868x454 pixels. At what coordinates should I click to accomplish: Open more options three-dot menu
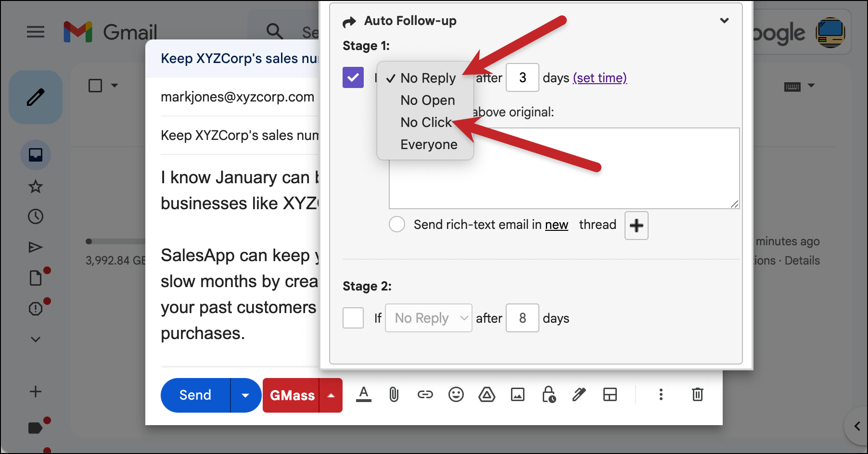661,395
